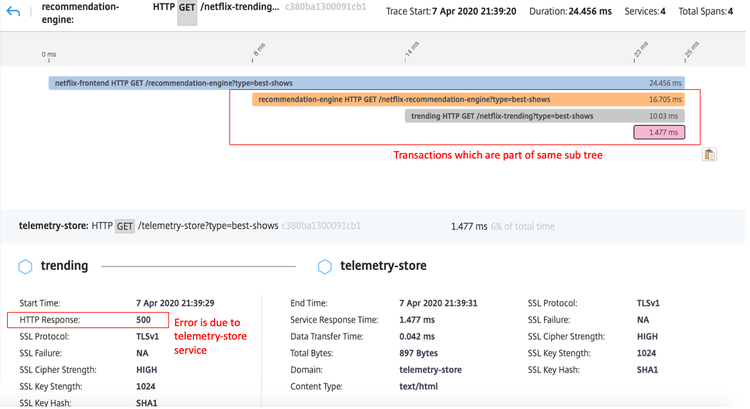Viewport: 750px width, 409px height.
Task: Click the Domain telemetry-store value
Action: (430, 370)
